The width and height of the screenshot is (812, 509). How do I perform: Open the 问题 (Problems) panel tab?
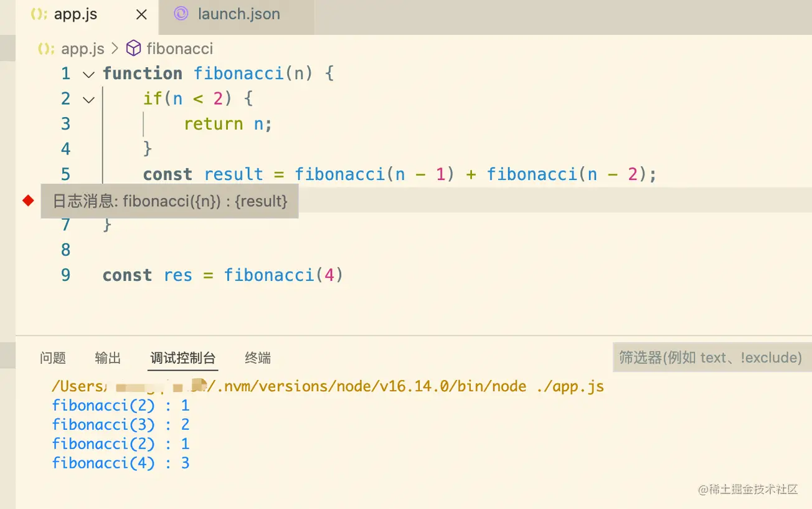53,358
